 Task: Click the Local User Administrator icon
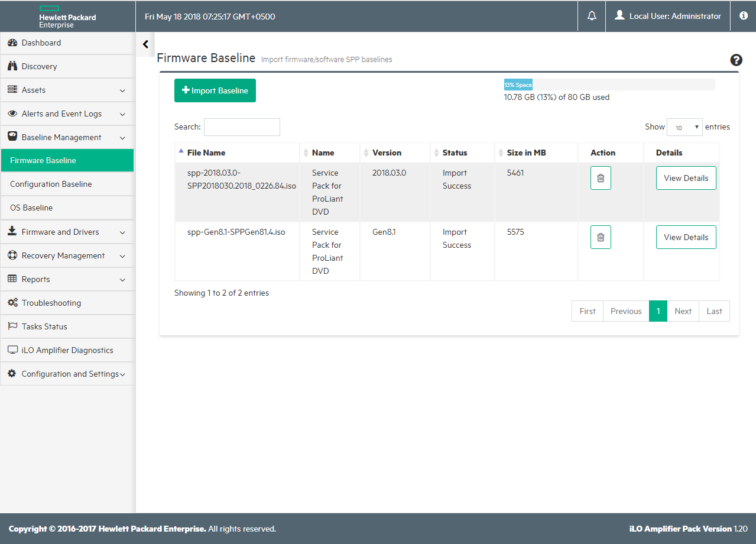[619, 16]
